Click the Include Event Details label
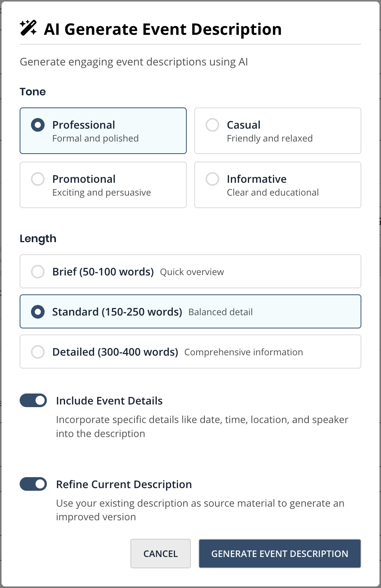The width and height of the screenshot is (381, 588). (x=109, y=401)
